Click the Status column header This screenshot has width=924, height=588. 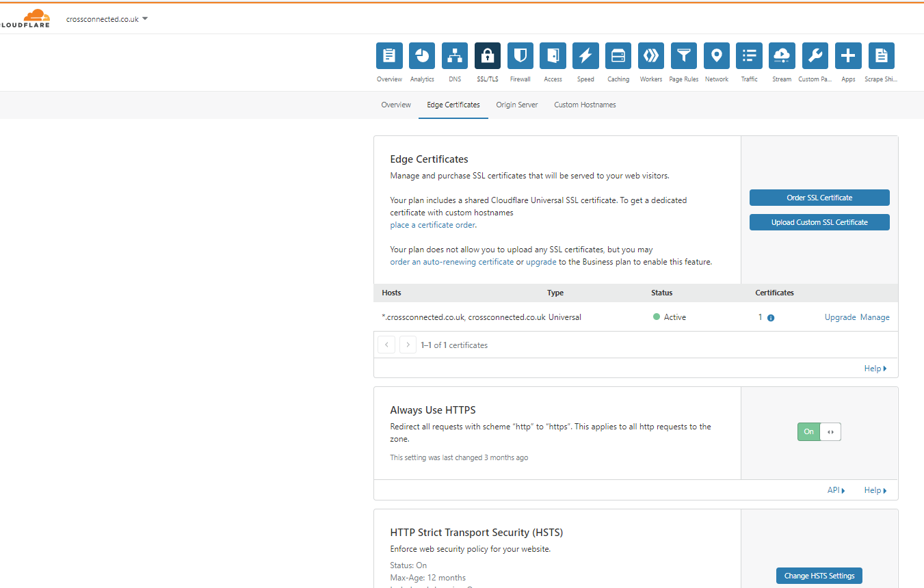click(x=661, y=293)
